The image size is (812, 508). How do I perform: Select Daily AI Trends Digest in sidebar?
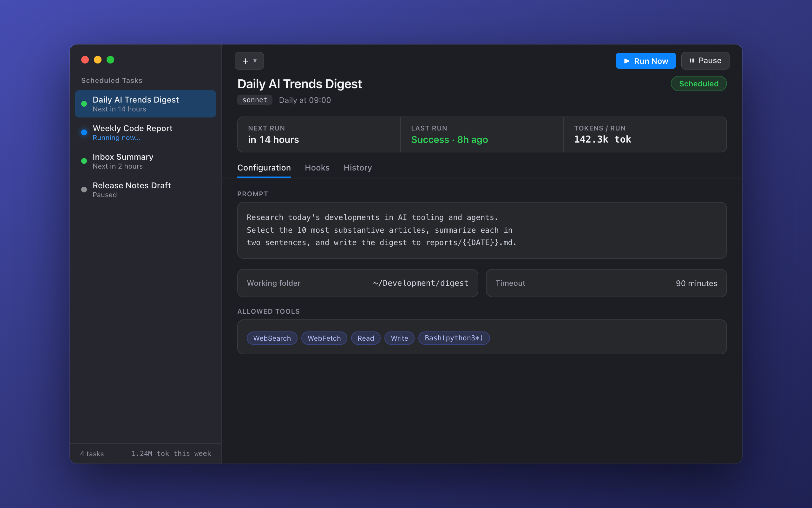point(145,104)
